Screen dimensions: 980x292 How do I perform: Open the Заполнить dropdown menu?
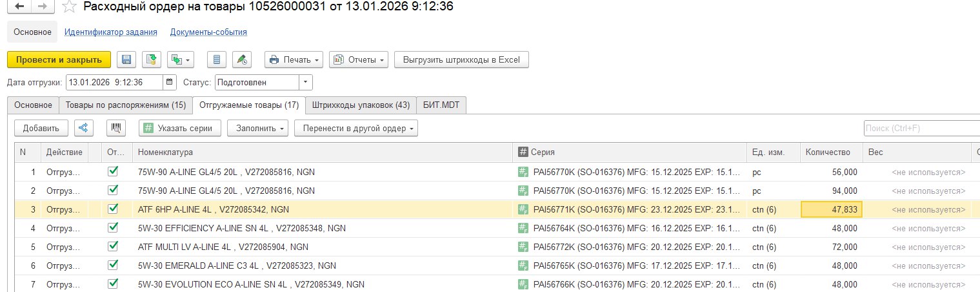(x=258, y=128)
